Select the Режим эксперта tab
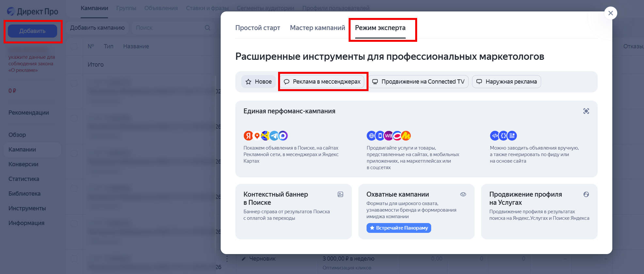Screen dimensions: 644x274 coord(380,28)
